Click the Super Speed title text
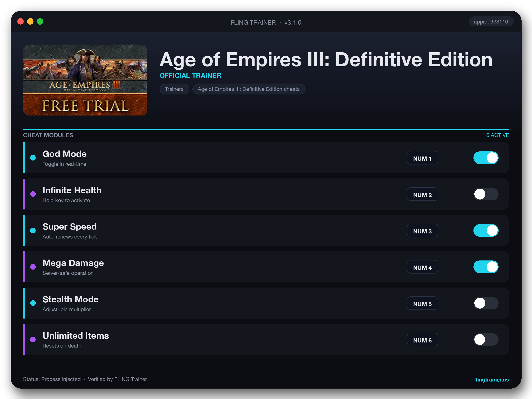Screen dimensions: 532x399 (70, 227)
